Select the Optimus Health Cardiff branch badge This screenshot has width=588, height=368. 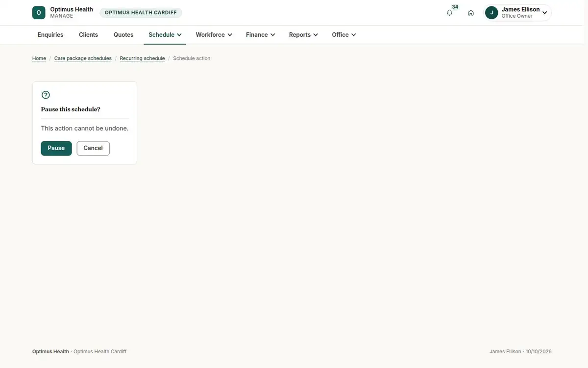coord(141,13)
